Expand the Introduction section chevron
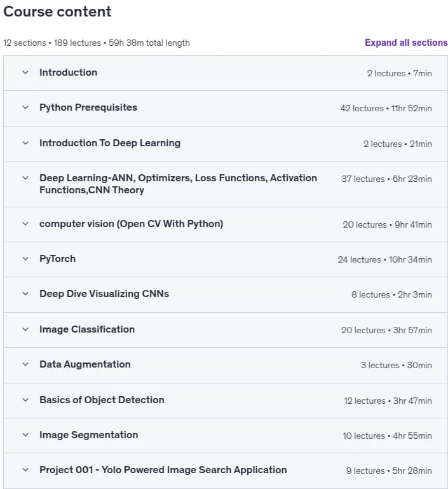This screenshot has height=489, width=448. tap(25, 72)
